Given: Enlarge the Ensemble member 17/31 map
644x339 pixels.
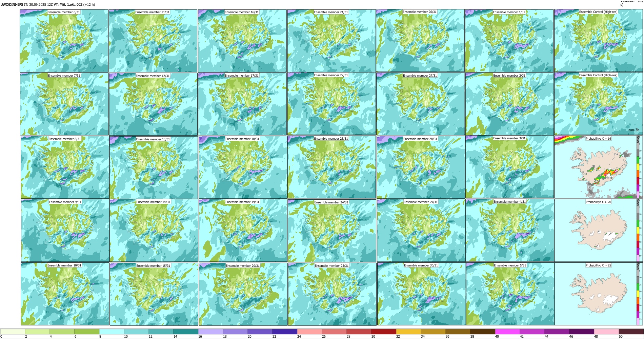Looking at the screenshot, I should click(x=242, y=104).
